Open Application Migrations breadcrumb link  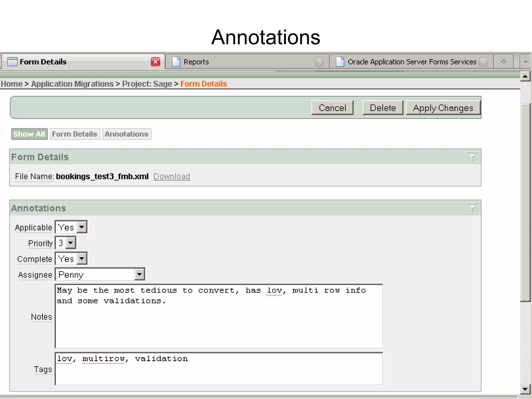pyautogui.click(x=72, y=84)
